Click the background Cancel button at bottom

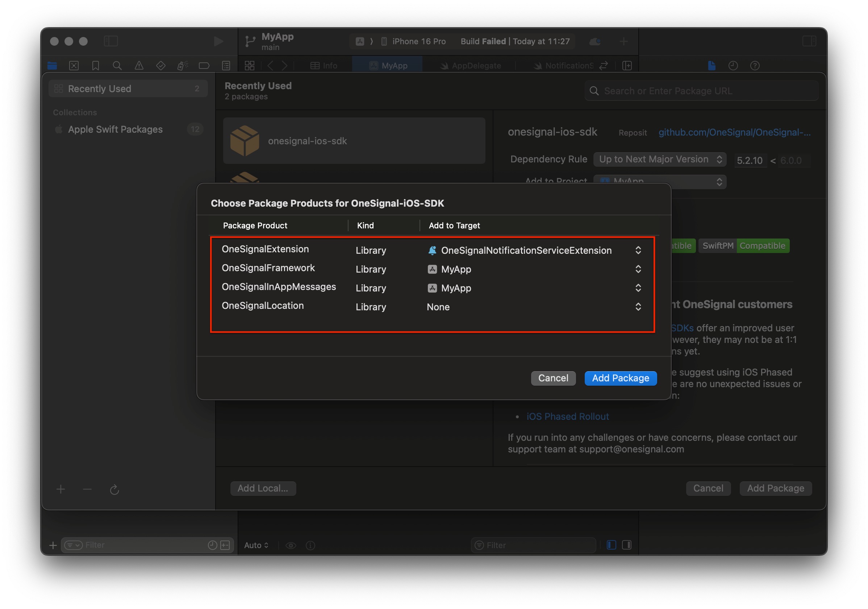tap(708, 488)
